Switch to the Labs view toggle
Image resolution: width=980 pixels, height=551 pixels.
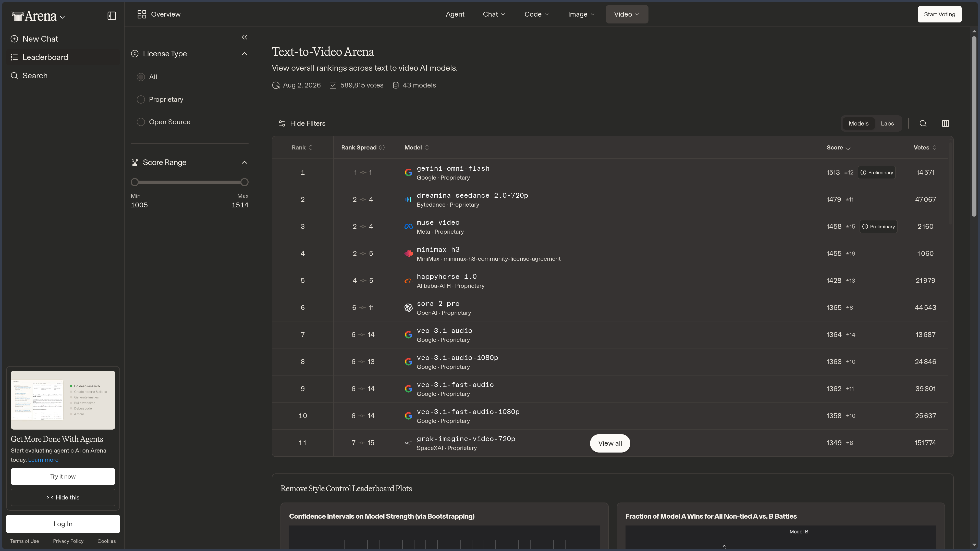(887, 123)
